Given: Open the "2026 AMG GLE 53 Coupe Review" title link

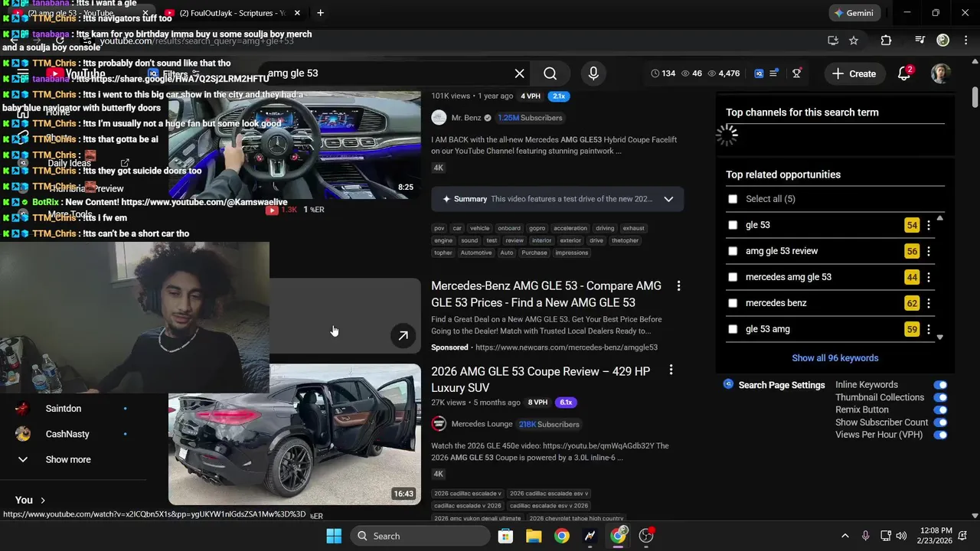Looking at the screenshot, I should click(541, 380).
